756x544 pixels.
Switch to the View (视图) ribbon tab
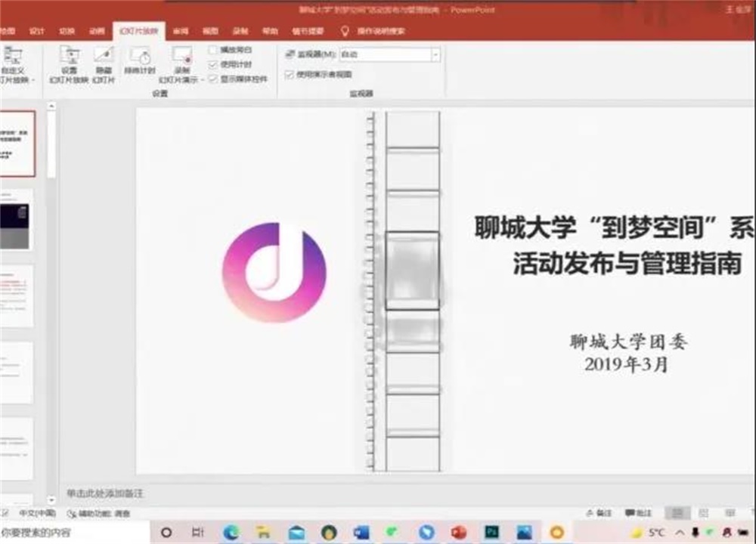pos(210,31)
